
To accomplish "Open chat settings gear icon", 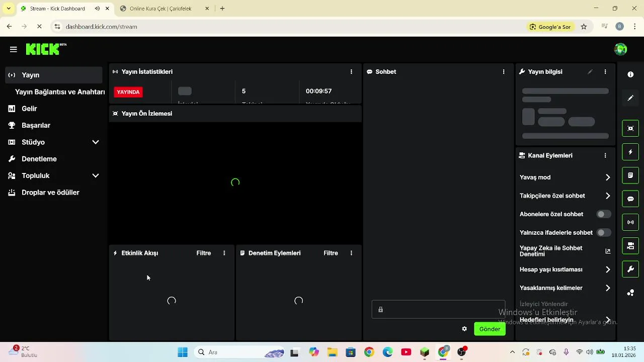I will 464,329.
